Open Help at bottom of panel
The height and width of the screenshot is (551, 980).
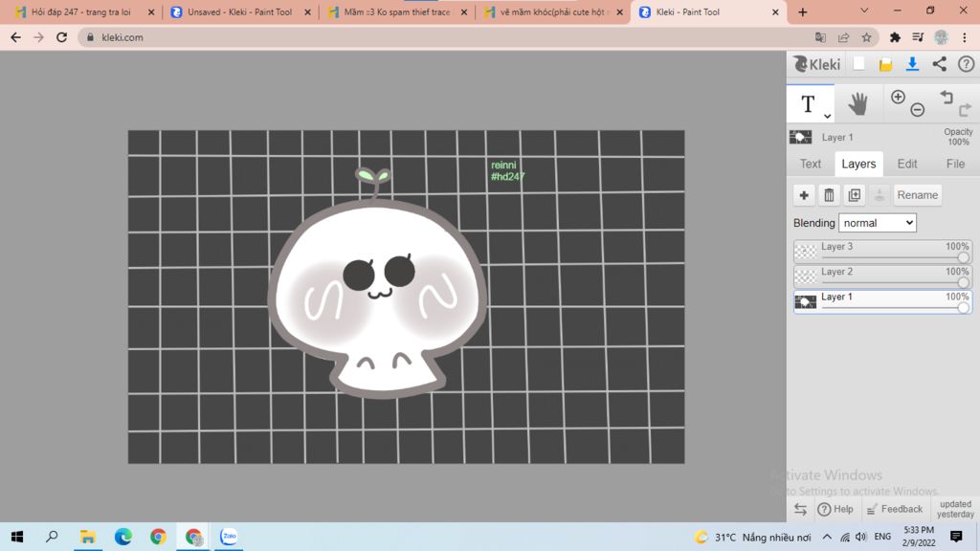[835, 509]
